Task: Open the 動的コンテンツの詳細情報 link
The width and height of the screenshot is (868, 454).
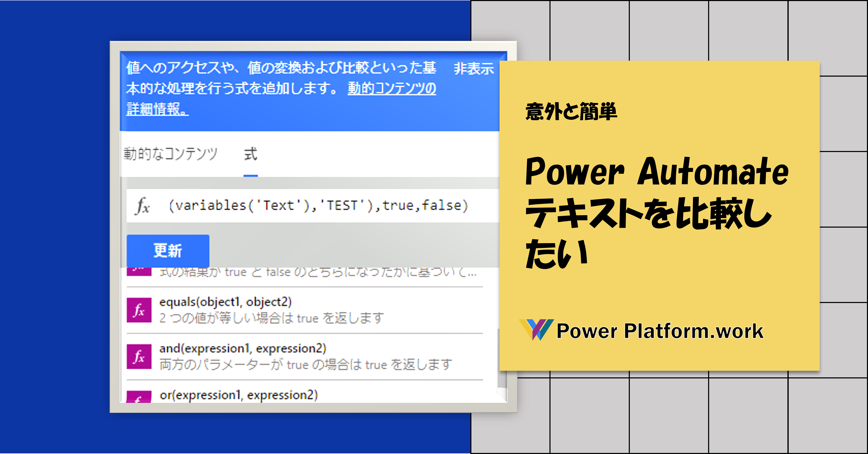Action: click(392, 88)
